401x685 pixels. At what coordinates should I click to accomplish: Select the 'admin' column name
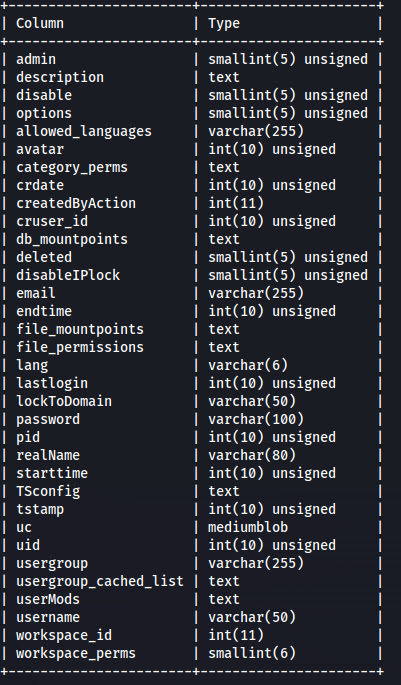click(x=36, y=59)
